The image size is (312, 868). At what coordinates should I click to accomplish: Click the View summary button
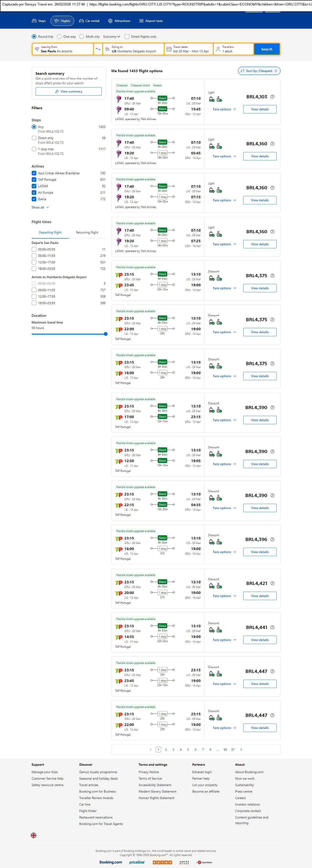pyautogui.click(x=68, y=91)
